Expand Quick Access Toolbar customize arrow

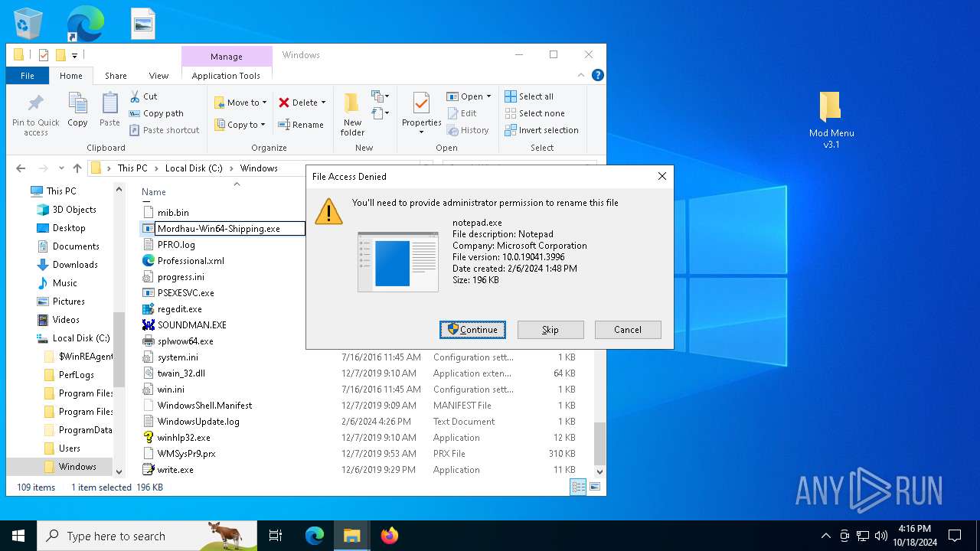pos(74,55)
